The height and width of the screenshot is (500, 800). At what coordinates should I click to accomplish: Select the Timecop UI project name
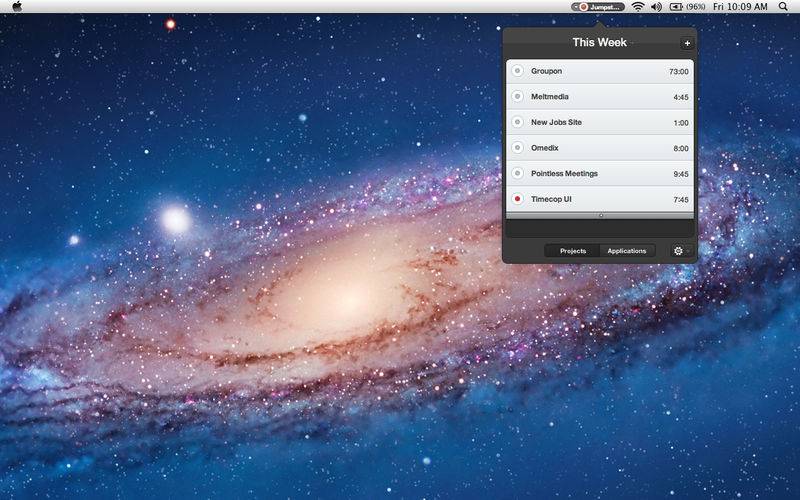(x=551, y=199)
